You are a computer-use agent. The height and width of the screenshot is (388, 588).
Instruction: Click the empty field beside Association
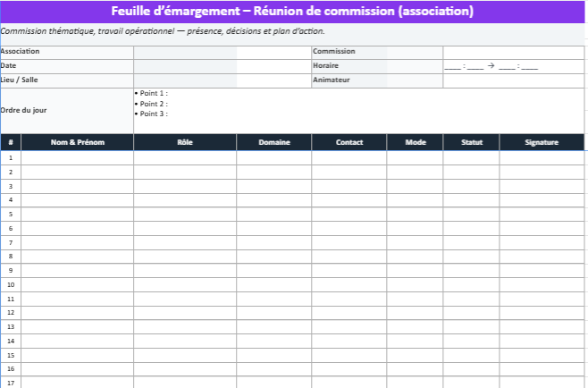pyautogui.click(x=222, y=52)
